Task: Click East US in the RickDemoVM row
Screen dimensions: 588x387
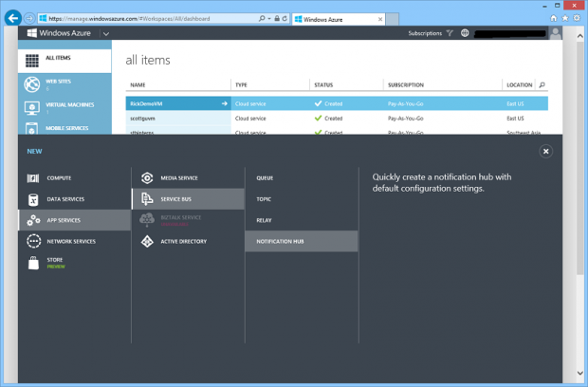Action: (515, 104)
